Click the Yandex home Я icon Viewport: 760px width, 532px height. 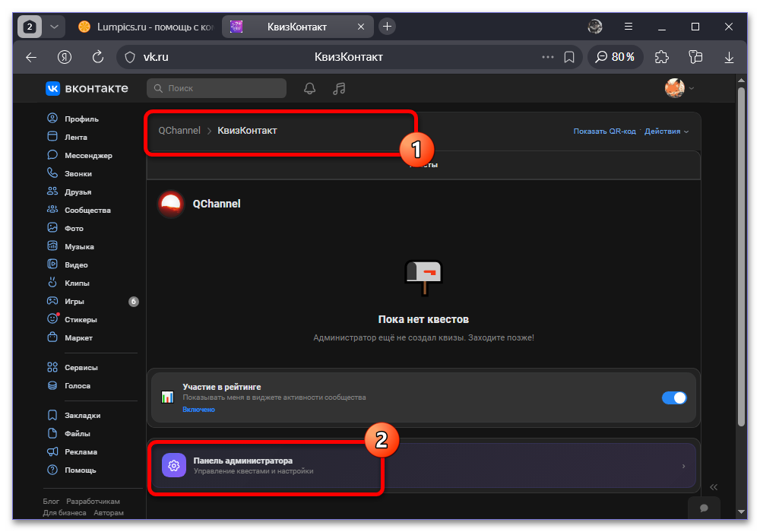pos(65,57)
